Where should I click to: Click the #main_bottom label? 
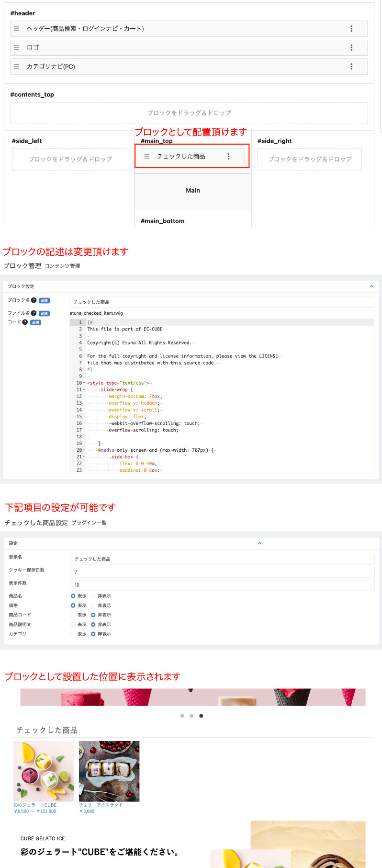click(x=162, y=221)
